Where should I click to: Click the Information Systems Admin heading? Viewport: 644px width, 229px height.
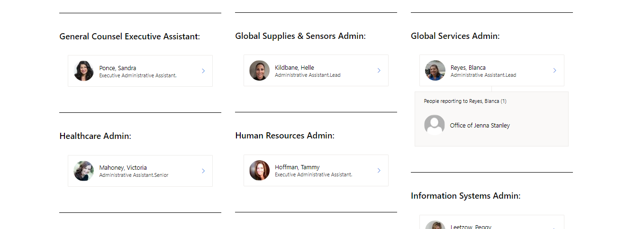coord(465,196)
